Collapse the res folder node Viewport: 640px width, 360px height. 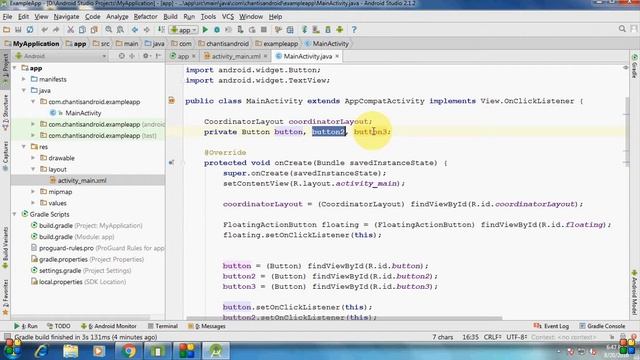(24, 147)
